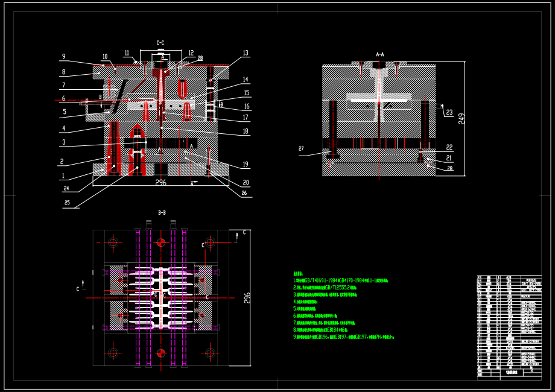Select part callout number 19
The width and height of the screenshot is (555, 392).
click(246, 164)
